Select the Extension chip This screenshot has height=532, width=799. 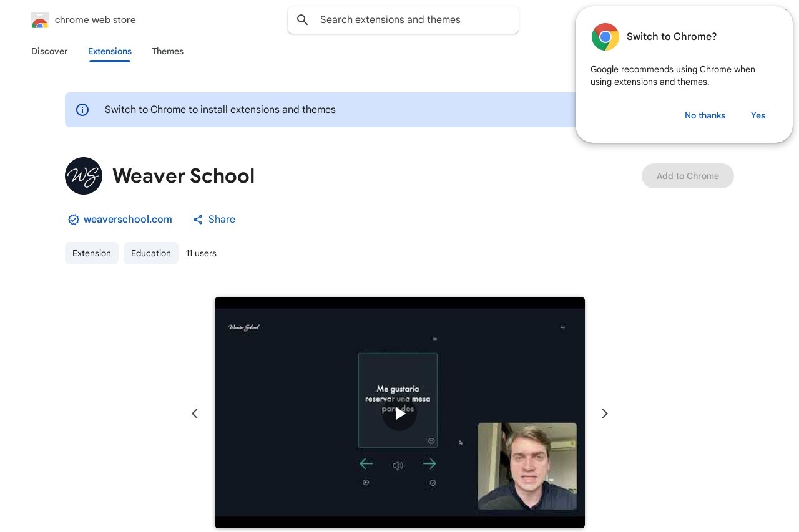tap(92, 253)
